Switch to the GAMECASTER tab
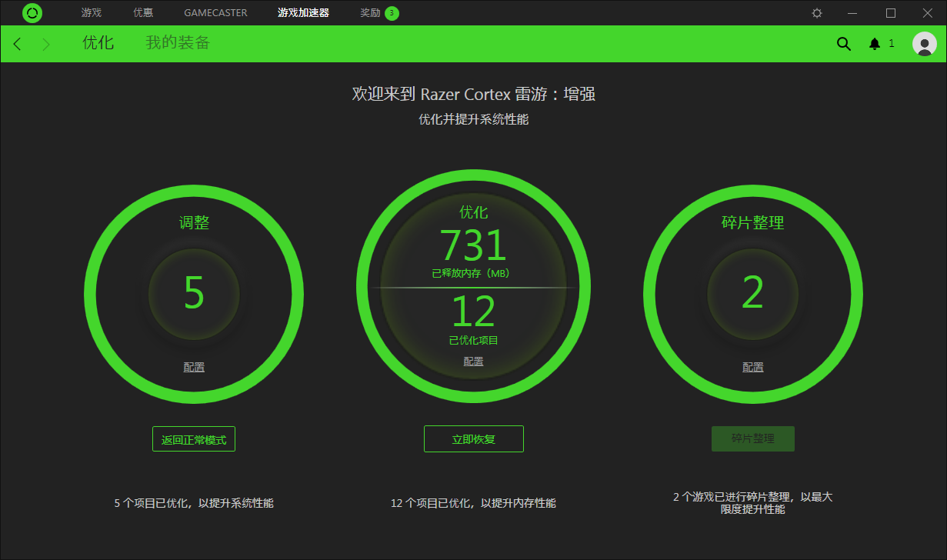947x560 pixels. point(215,13)
